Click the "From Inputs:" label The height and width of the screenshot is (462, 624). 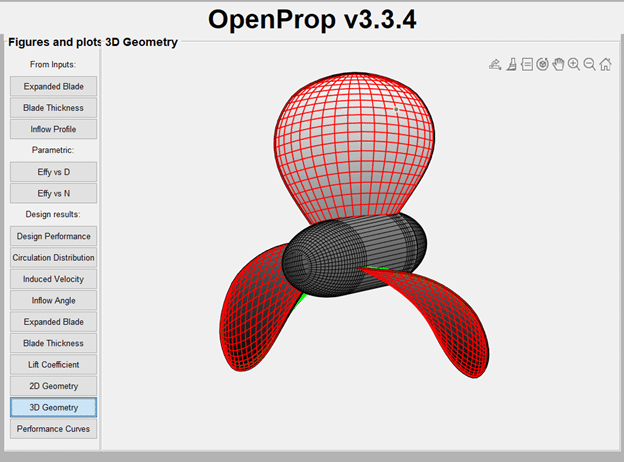53,64
